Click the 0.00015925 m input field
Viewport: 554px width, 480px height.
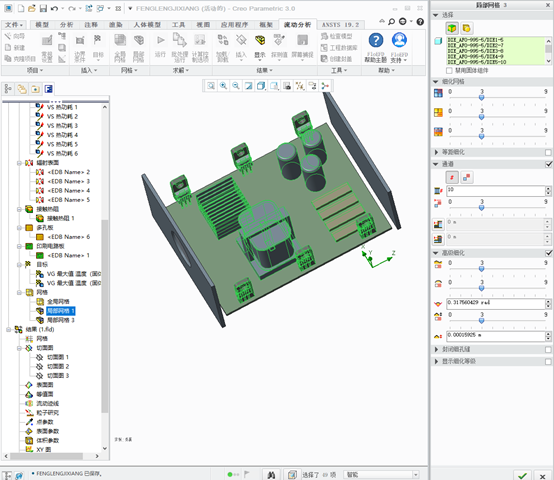click(x=495, y=336)
